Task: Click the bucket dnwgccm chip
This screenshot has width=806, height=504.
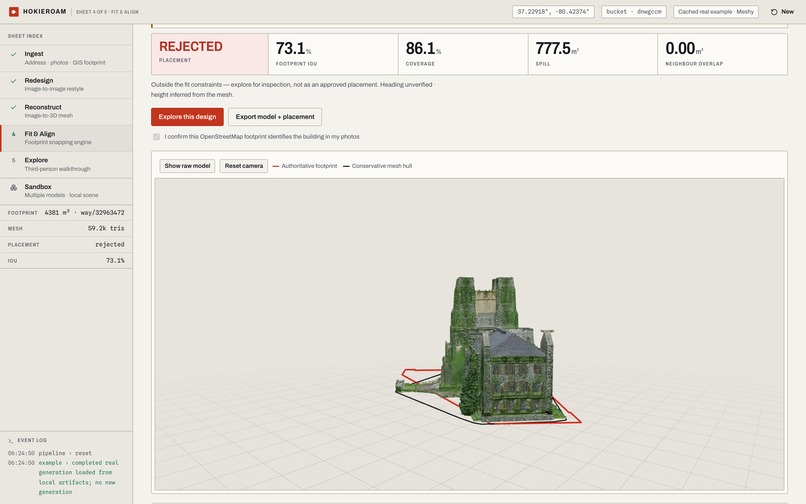Action: click(x=634, y=12)
